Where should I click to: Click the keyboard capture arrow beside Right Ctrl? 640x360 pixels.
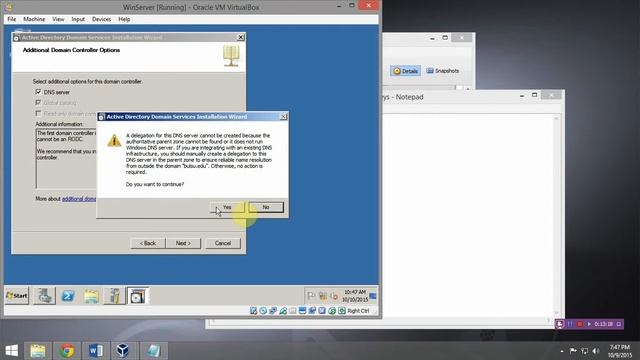click(x=342, y=311)
